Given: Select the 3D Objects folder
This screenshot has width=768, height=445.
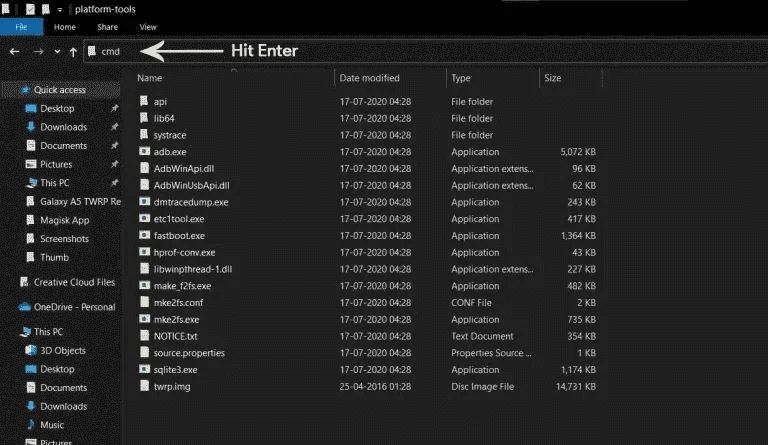Looking at the screenshot, I should (63, 350).
